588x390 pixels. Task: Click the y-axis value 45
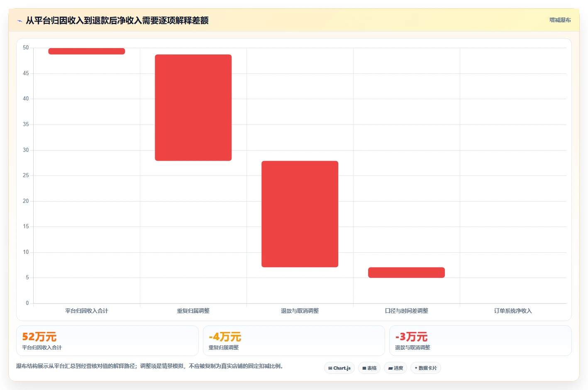coord(26,73)
